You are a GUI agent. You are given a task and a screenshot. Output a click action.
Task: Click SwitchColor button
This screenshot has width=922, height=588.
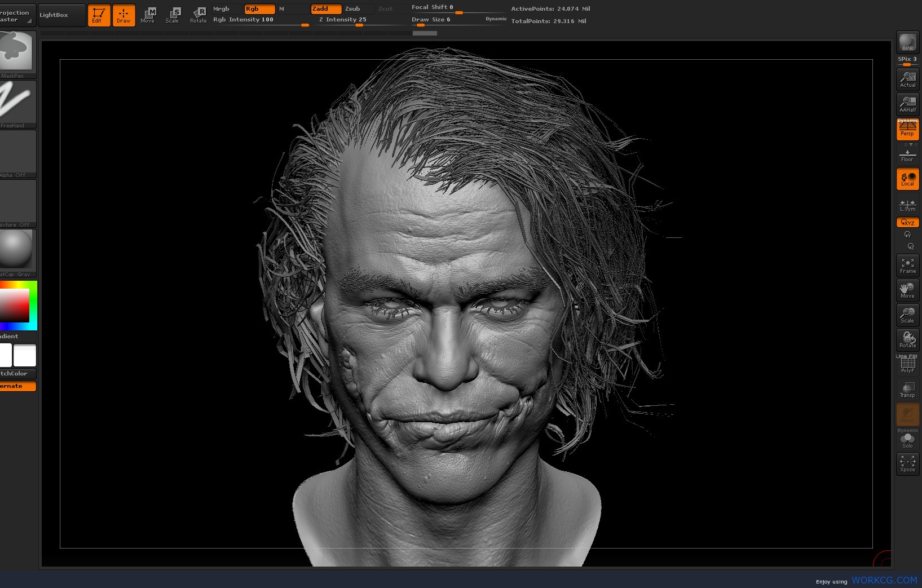[17, 374]
